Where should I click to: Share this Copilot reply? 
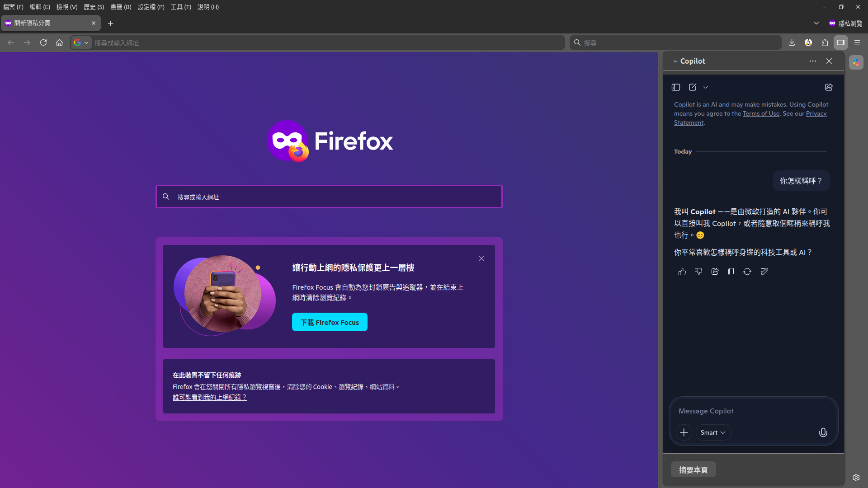(715, 272)
